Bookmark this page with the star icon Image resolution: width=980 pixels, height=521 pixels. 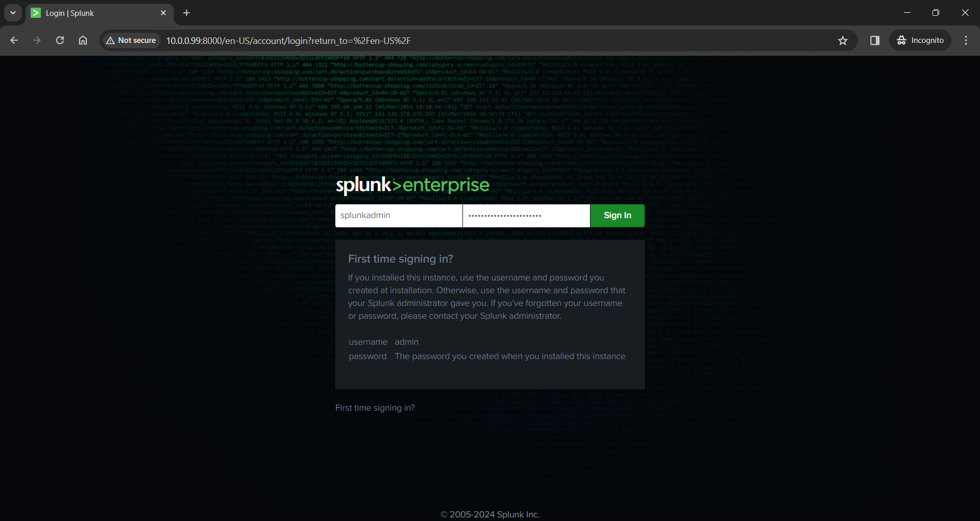pyautogui.click(x=843, y=40)
